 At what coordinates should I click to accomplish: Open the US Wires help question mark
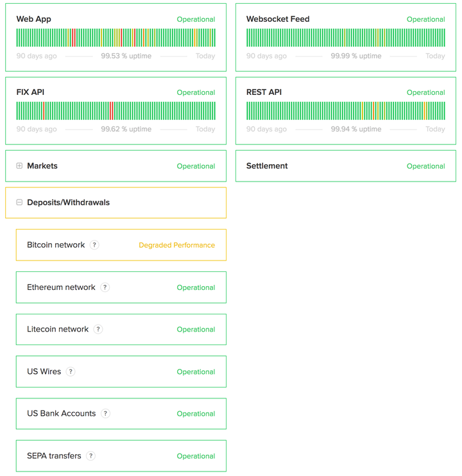71,371
